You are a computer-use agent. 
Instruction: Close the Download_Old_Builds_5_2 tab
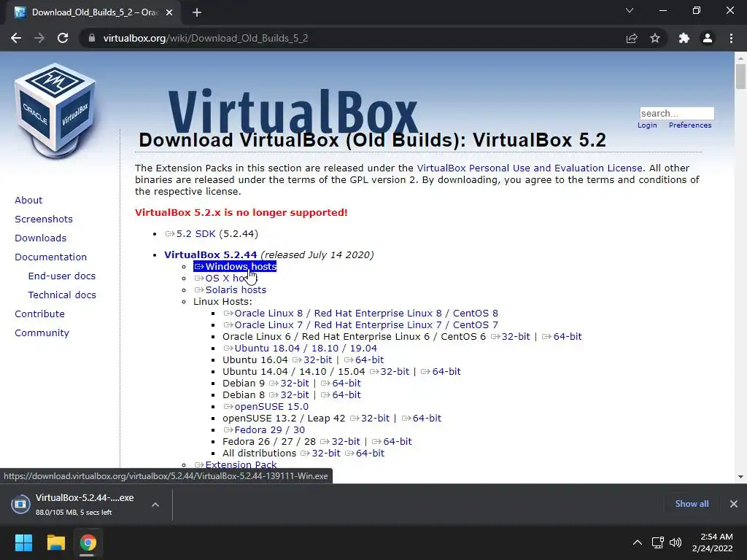[169, 12]
